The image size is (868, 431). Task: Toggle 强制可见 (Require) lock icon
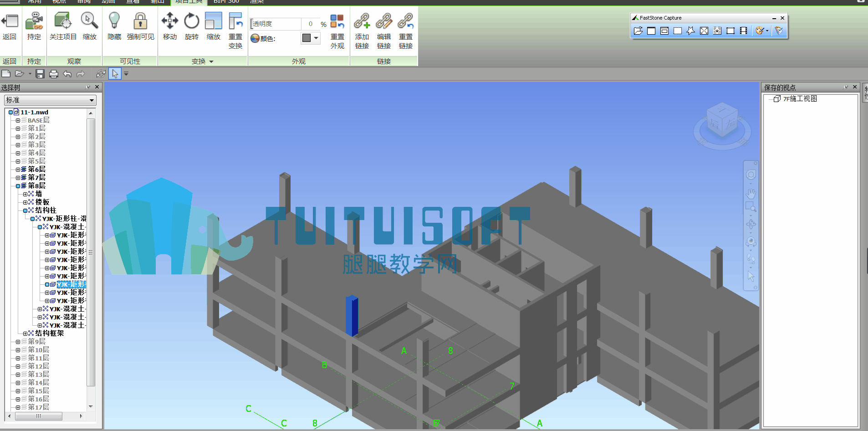point(140,21)
